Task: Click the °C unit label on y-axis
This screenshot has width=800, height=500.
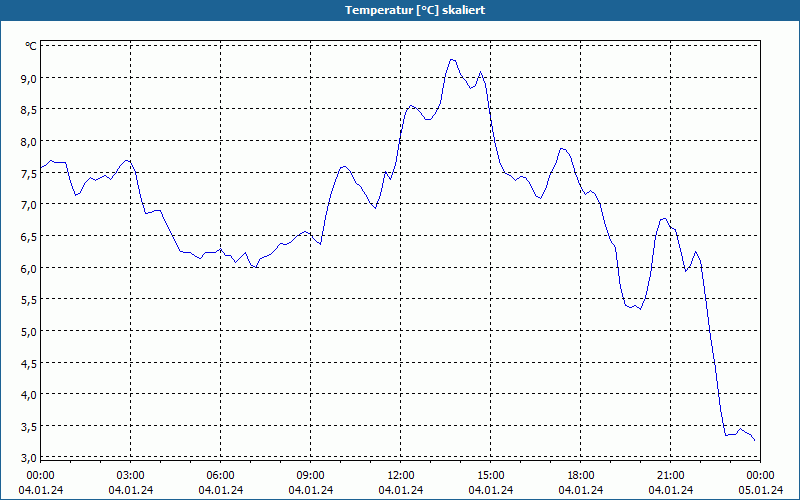Action: click(x=31, y=46)
